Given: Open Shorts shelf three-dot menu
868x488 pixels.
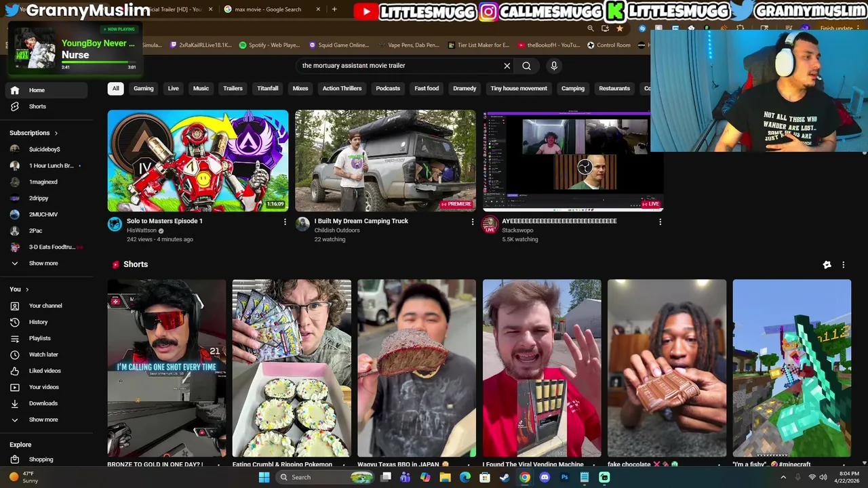Looking at the screenshot, I should (x=843, y=265).
